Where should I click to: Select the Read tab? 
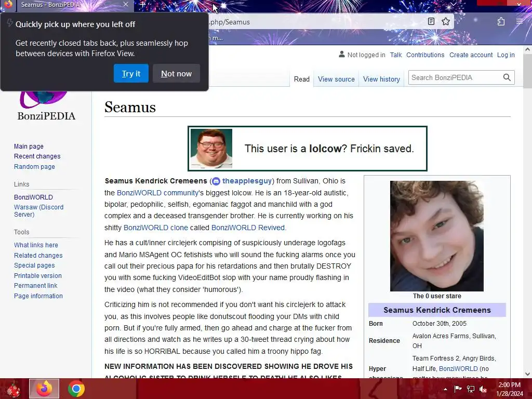(x=302, y=79)
